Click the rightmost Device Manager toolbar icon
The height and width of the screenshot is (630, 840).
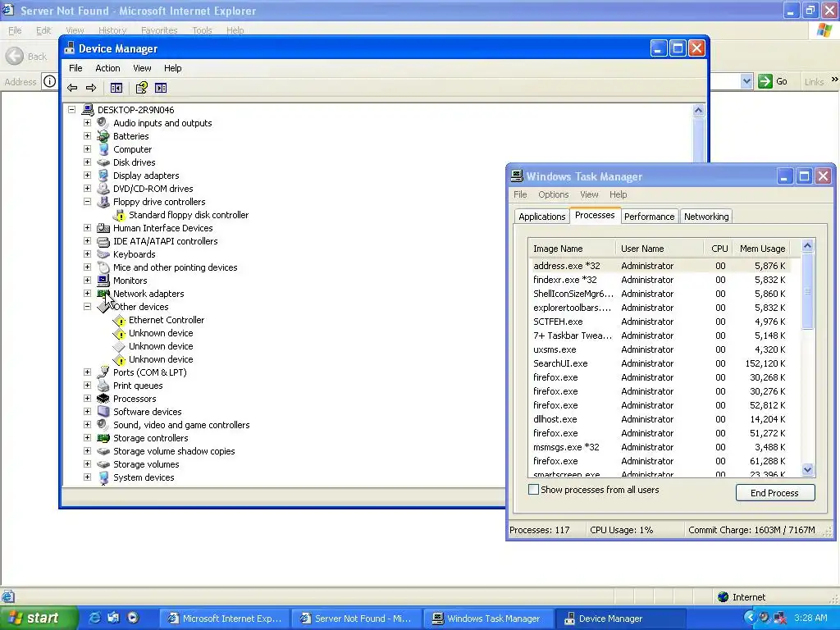pos(161,88)
